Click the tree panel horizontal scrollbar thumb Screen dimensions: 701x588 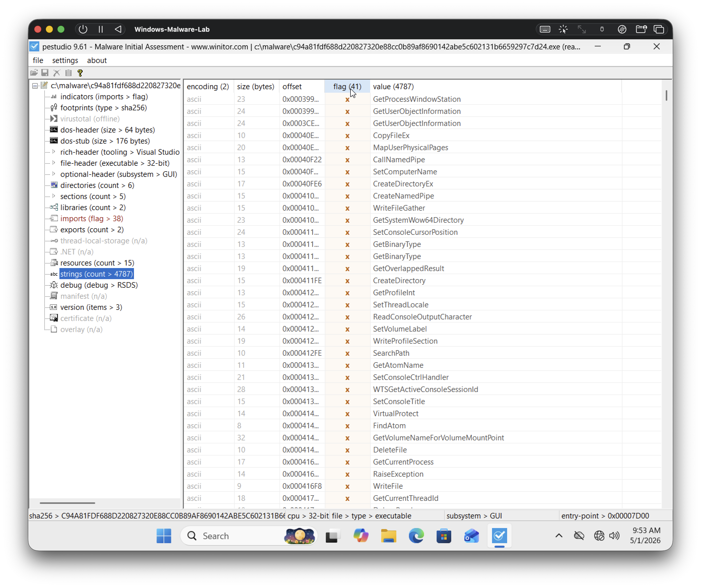coord(67,503)
